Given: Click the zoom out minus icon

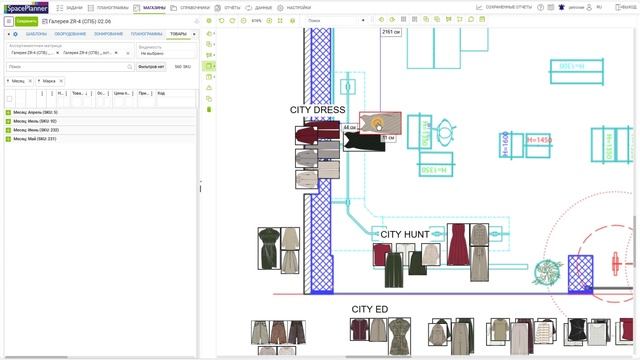Looking at the screenshot, I should point(243,20).
